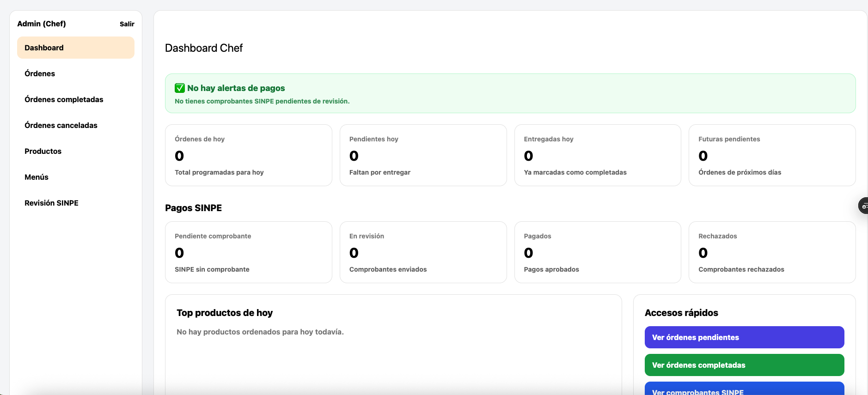This screenshot has width=868, height=395.
Task: Open the Futuras pendientes stat card
Action: coord(772,155)
